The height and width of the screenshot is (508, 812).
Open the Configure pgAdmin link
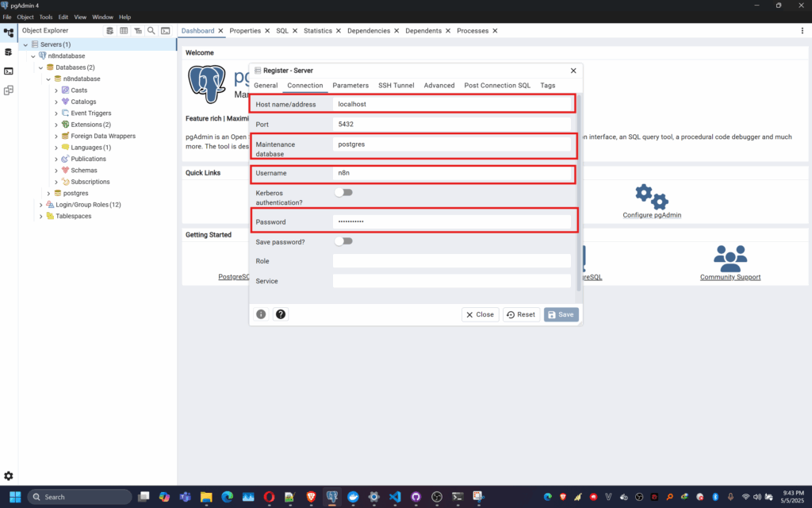click(x=652, y=215)
